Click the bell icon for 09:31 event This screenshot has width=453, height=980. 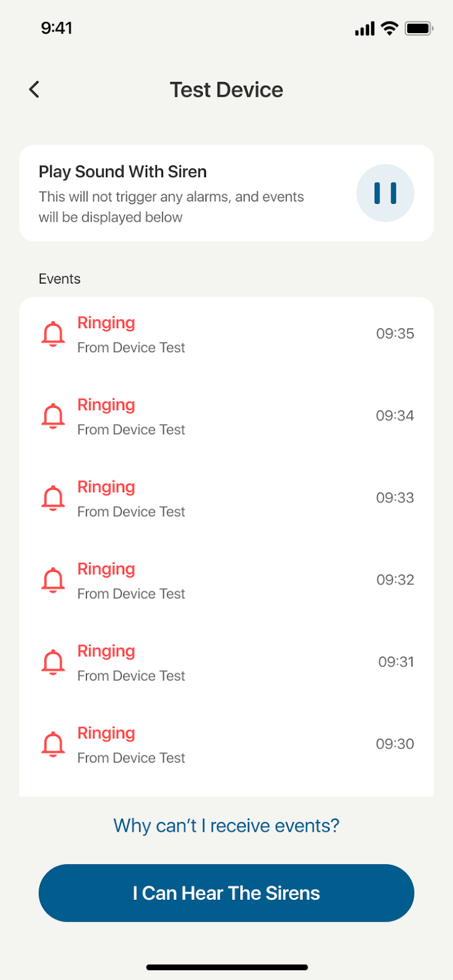coord(53,663)
